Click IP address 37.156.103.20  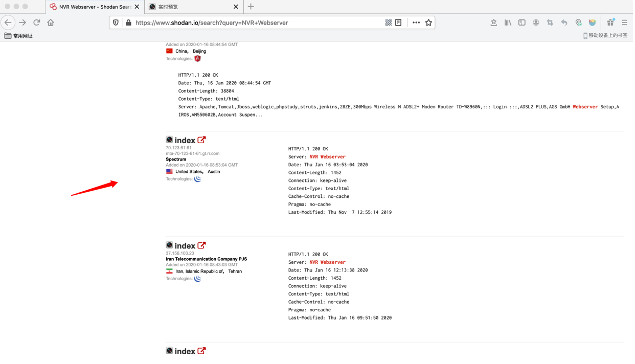pos(180,253)
